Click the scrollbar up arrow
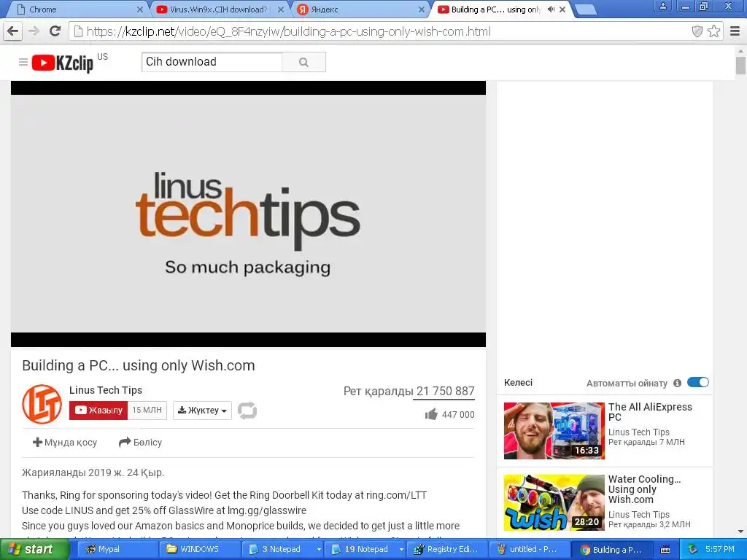This screenshot has width=747, height=560. pos(740,50)
